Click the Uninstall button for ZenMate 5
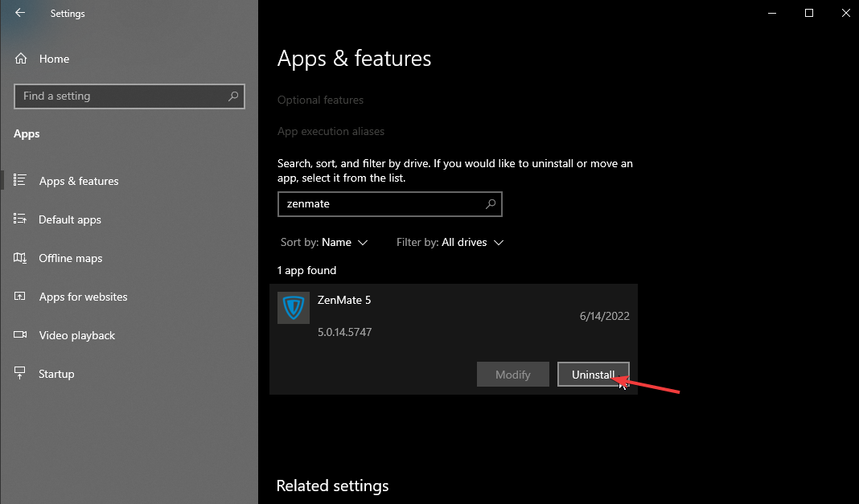The image size is (859, 504). point(593,374)
